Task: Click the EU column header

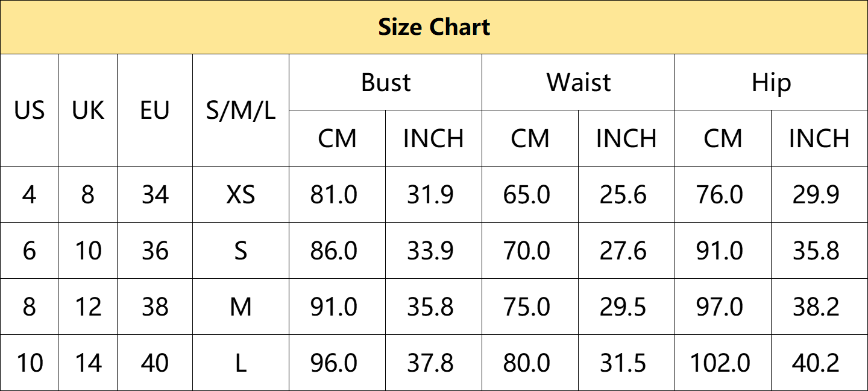Action: 155,110
